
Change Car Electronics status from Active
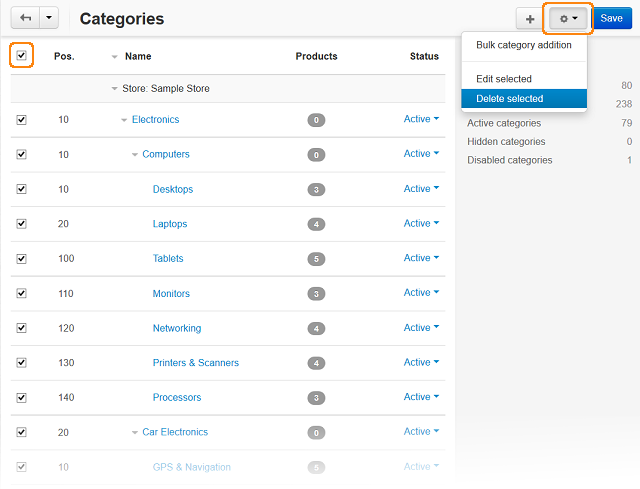click(421, 431)
